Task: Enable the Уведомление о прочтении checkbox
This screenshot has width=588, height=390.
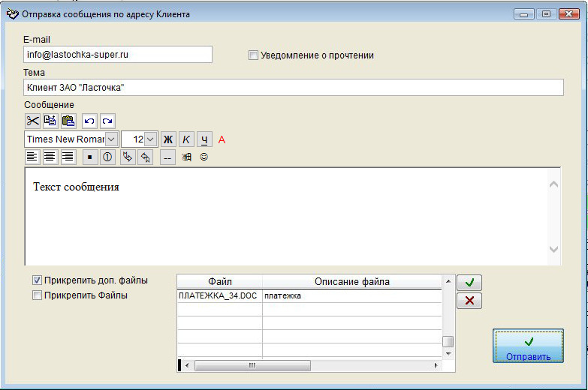Action: click(253, 55)
